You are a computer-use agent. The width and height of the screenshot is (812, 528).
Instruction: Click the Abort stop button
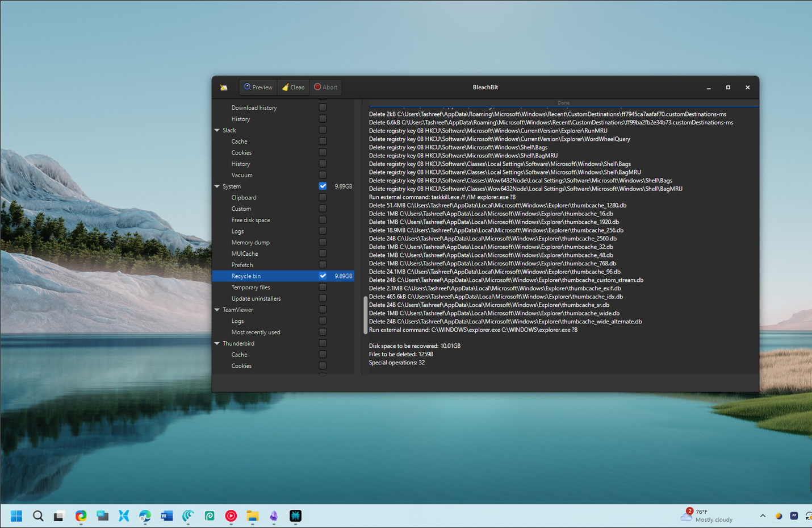coord(326,88)
